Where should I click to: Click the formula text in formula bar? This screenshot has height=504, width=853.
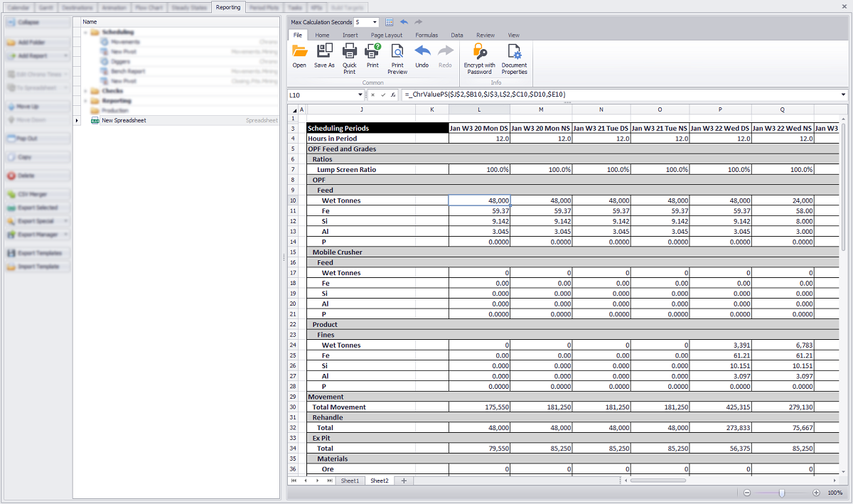click(484, 95)
